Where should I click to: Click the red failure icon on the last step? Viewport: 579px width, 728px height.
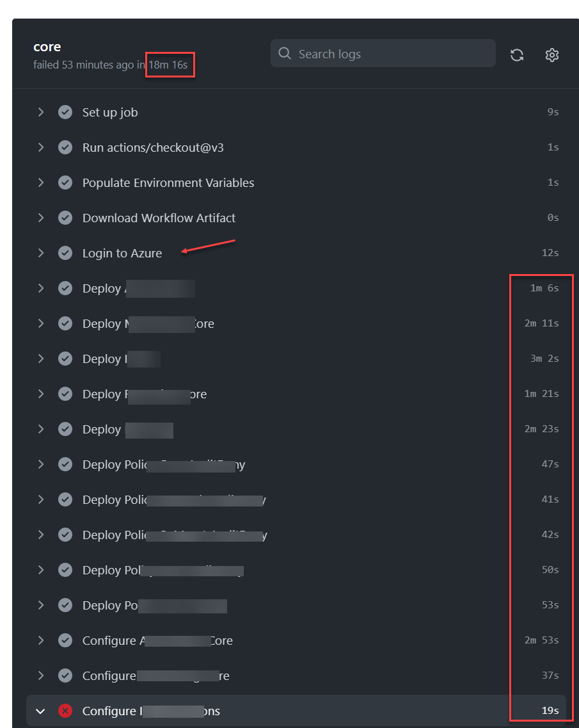(x=65, y=710)
